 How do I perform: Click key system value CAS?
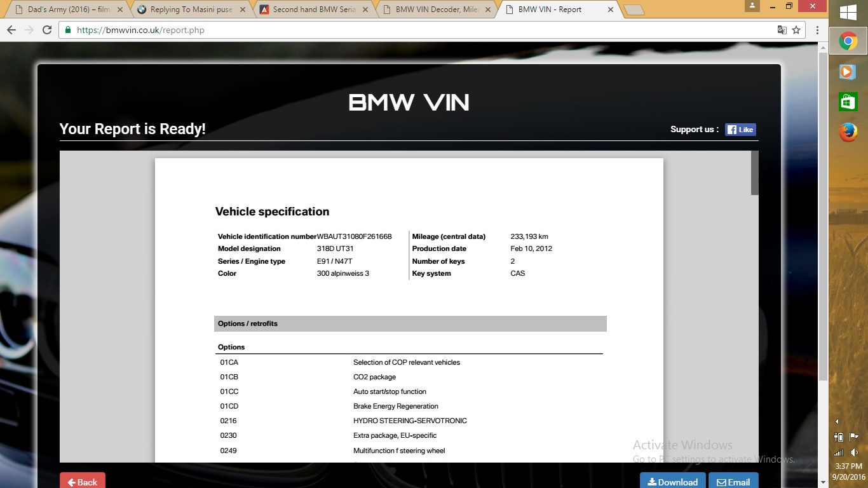coord(518,273)
